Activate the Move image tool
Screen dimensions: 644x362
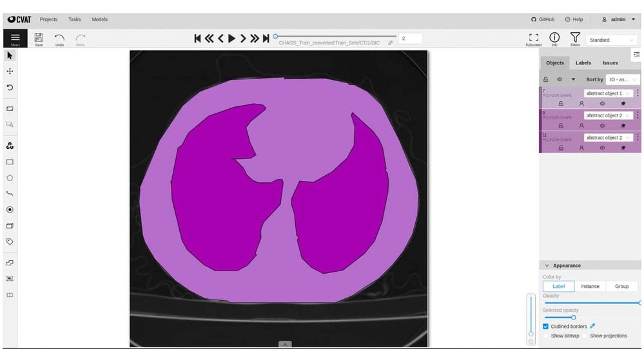pos(10,71)
